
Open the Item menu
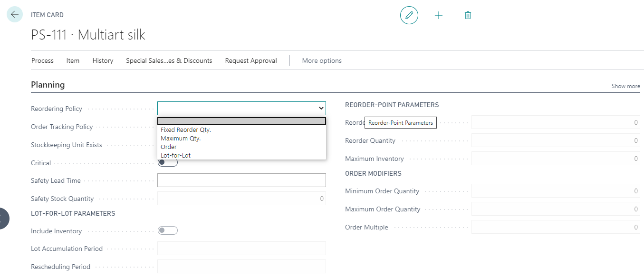point(73,60)
